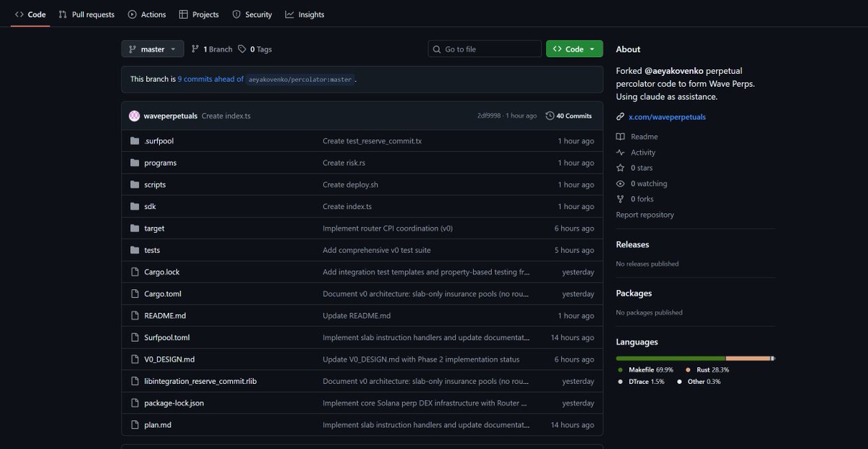Click the branch icon showing 1 Branch
Image resolution: width=868 pixels, height=449 pixels.
tap(195, 49)
